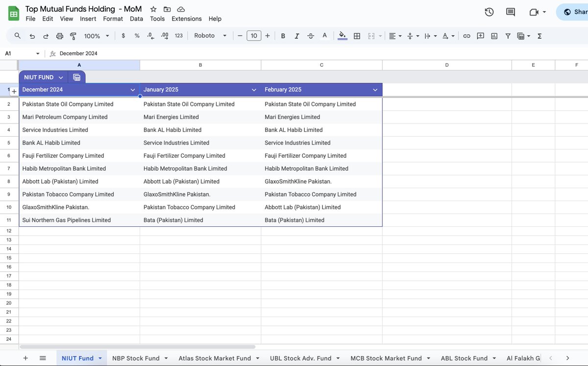Open more number formats (123)

pos(179,36)
